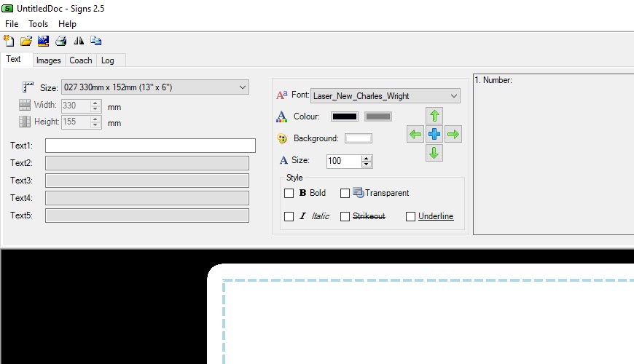Image resolution: width=634 pixels, height=364 pixels.
Task: Click the white plate preview canvas
Action: point(420,314)
